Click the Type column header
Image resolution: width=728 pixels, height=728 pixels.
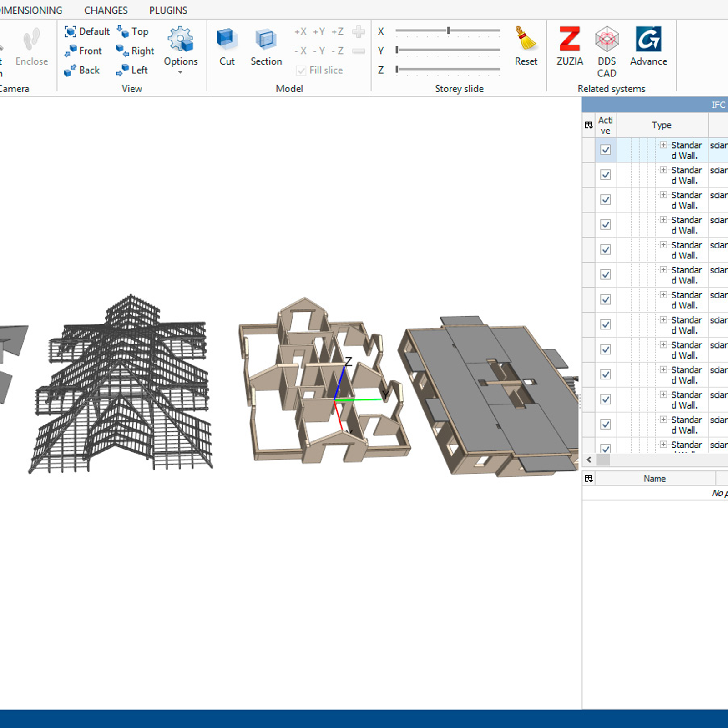pyautogui.click(x=661, y=125)
